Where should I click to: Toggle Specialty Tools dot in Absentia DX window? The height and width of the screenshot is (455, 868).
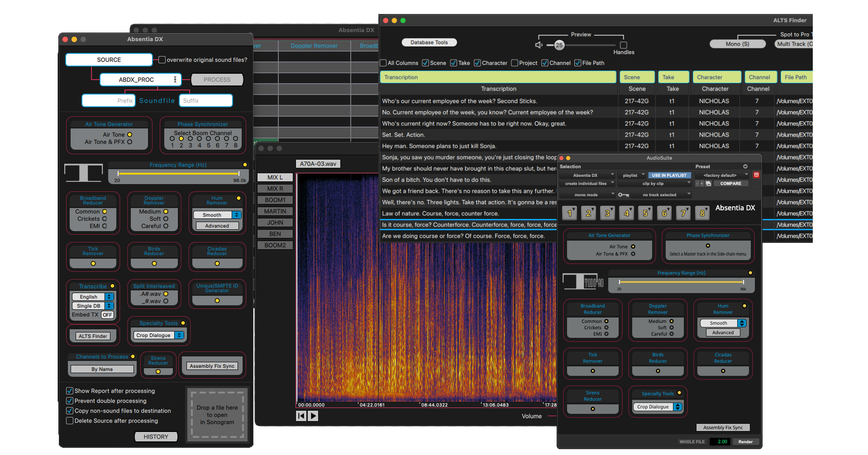[183, 323]
